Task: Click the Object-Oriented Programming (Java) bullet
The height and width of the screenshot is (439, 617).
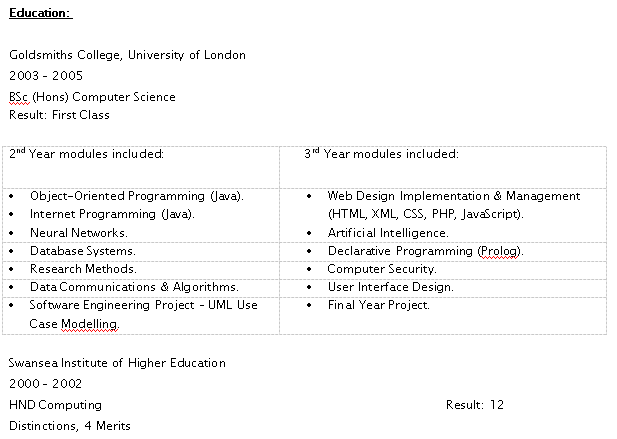Action: click(x=136, y=196)
